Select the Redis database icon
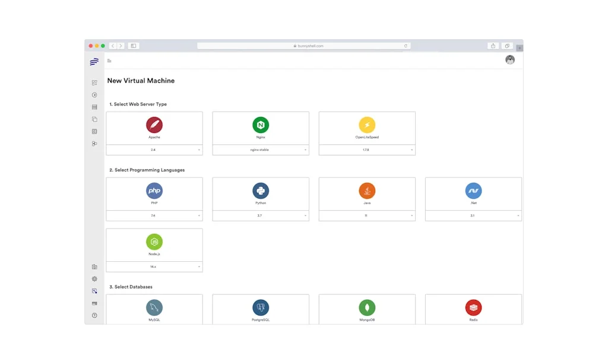 point(473,308)
